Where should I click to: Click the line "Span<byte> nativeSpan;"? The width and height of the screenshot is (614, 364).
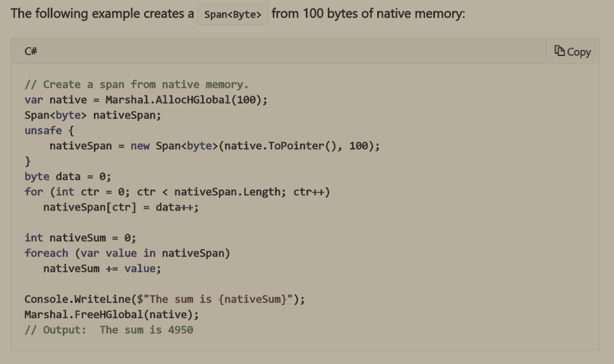tap(93, 115)
